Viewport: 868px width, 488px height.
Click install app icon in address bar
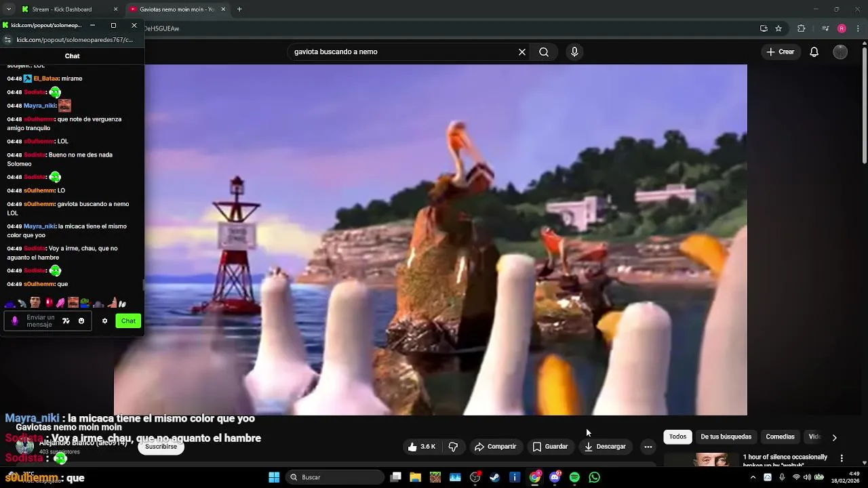[764, 28]
